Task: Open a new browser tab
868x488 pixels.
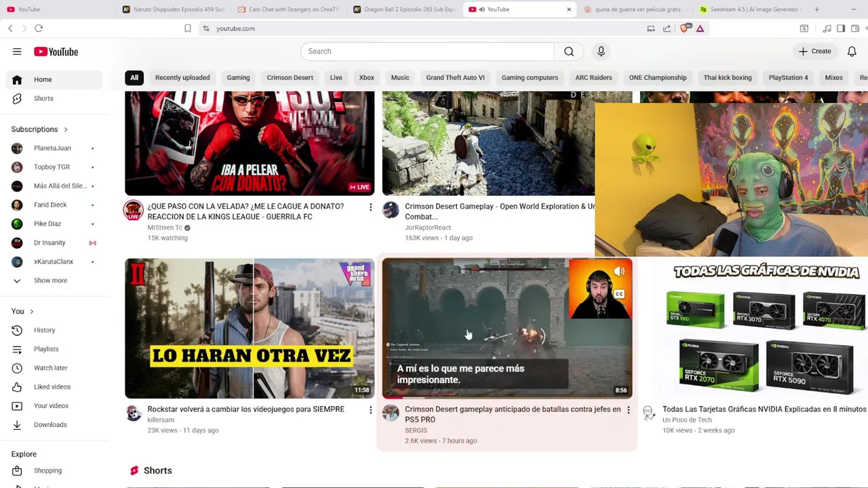Action: 816,9
